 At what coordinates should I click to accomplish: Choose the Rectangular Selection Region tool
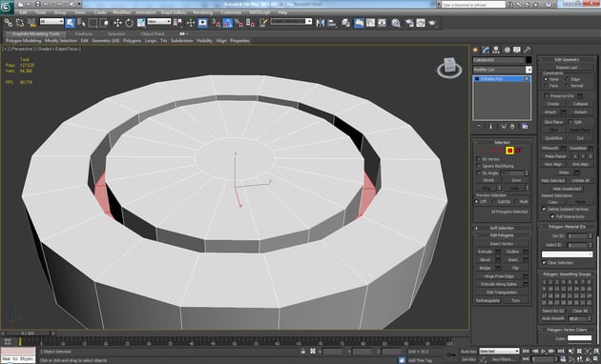click(93, 23)
